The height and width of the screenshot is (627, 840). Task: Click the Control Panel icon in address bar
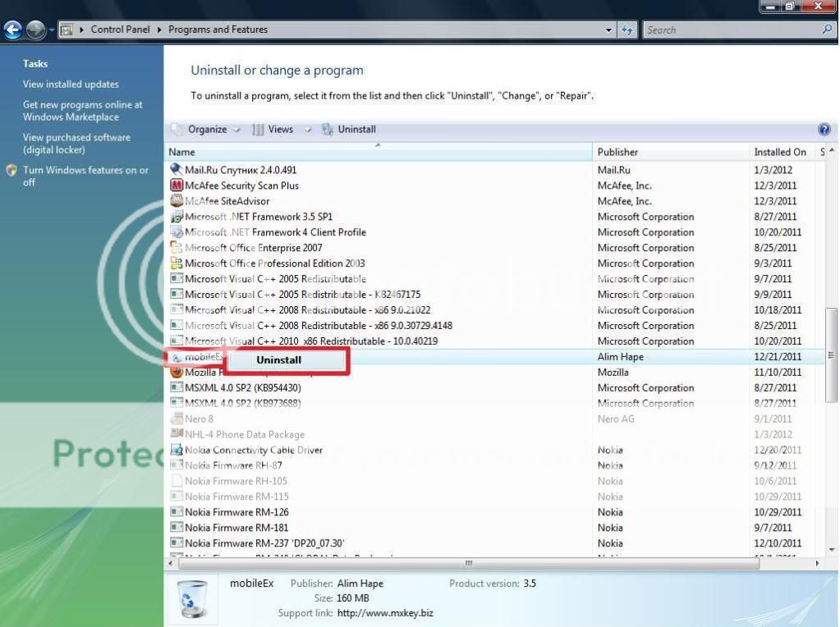tap(67, 30)
